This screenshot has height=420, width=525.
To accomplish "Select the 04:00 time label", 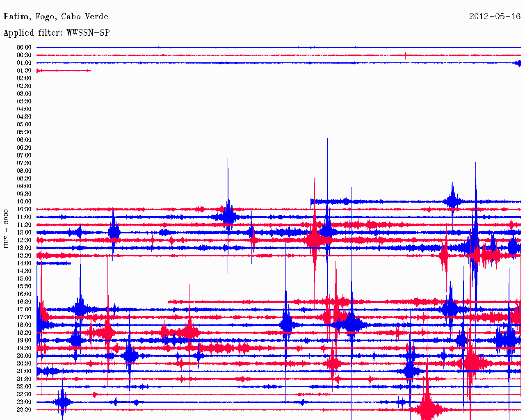I will [24, 109].
